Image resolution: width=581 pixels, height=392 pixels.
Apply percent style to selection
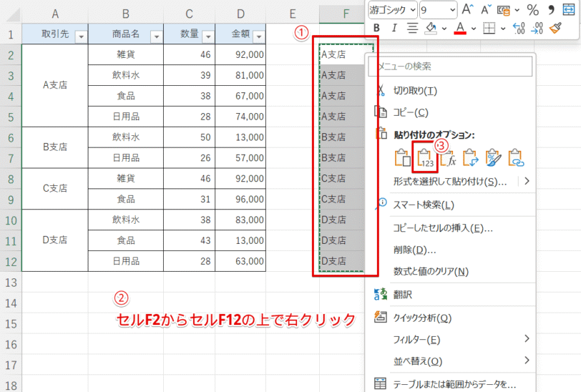(x=533, y=9)
